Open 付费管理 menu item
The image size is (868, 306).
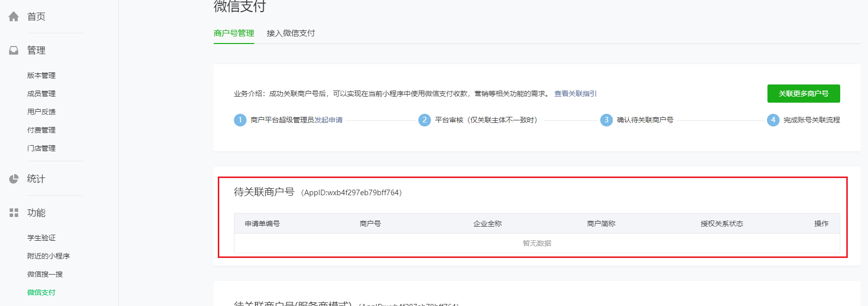41,130
